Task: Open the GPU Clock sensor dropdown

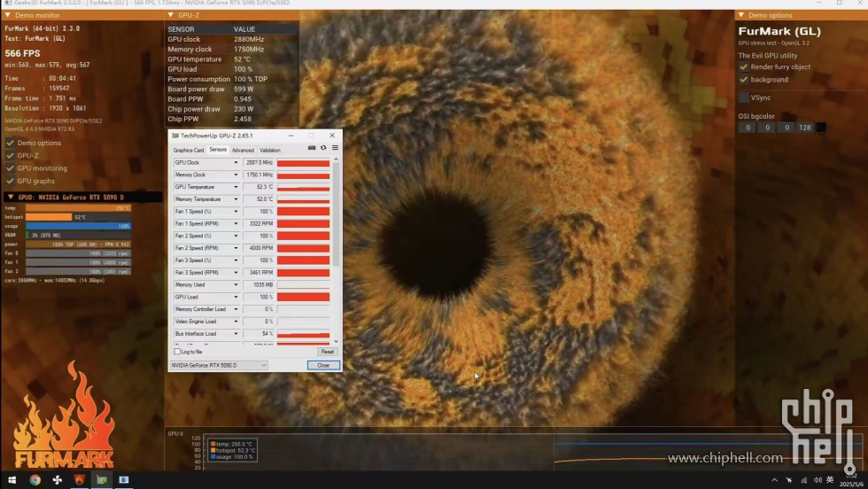Action: click(x=236, y=163)
